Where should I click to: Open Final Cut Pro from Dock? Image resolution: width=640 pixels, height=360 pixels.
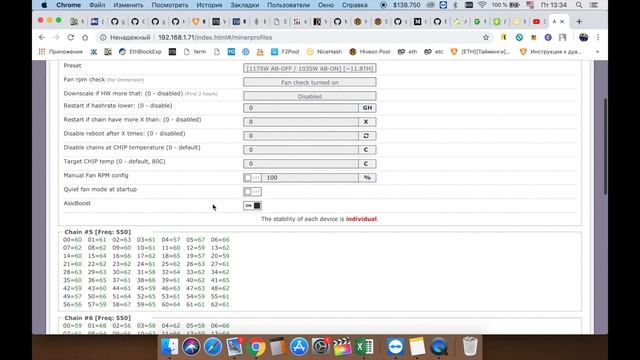tap(342, 347)
